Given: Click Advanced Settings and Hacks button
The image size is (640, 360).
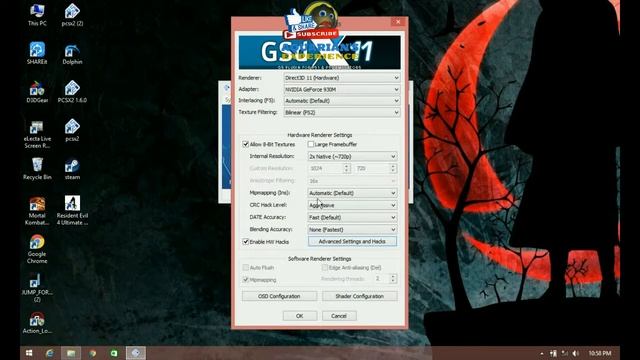Looking at the screenshot, I should coord(352,242).
